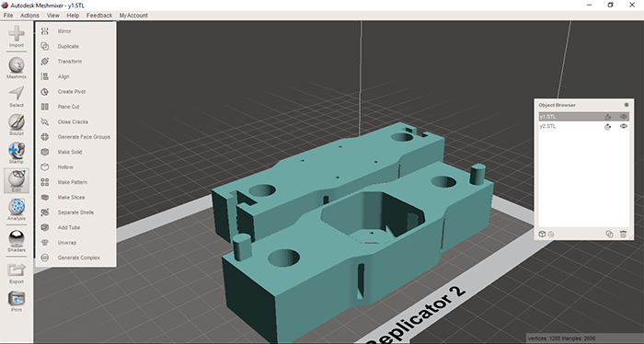Minimize the Meshmixer window
Image resolution: width=644 pixels, height=344 pixels.
[590, 5]
